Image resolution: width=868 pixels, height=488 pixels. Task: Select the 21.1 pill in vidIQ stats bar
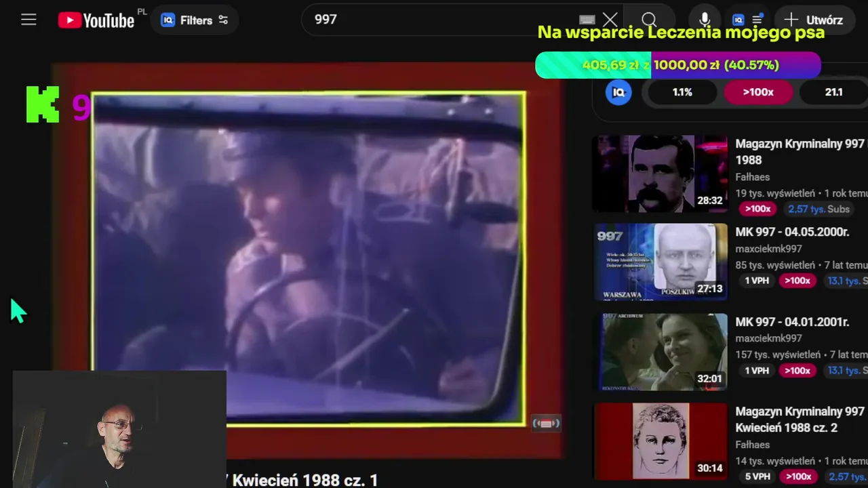(833, 92)
